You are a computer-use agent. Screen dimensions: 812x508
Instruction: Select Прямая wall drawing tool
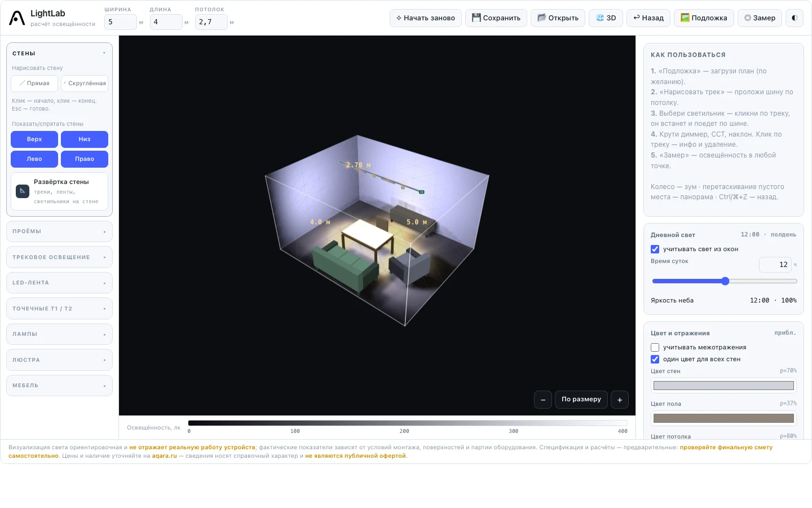coord(34,84)
